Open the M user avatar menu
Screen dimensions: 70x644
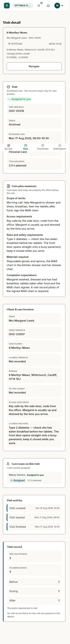point(57,6)
